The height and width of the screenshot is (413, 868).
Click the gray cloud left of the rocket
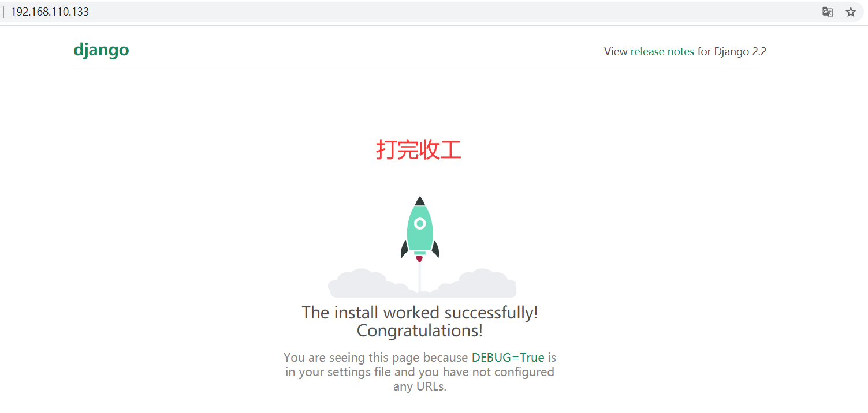tap(364, 284)
